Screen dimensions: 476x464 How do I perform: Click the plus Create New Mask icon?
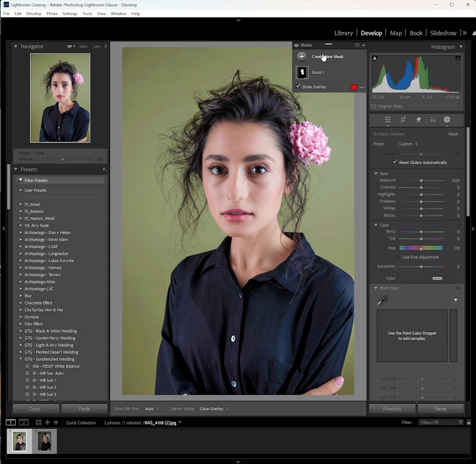tap(301, 57)
